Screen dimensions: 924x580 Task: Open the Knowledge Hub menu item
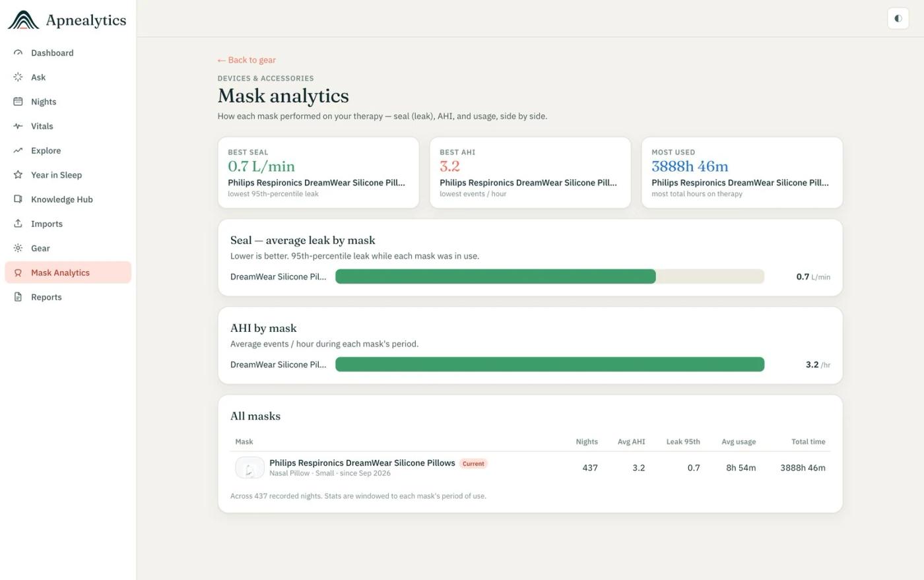(x=68, y=199)
